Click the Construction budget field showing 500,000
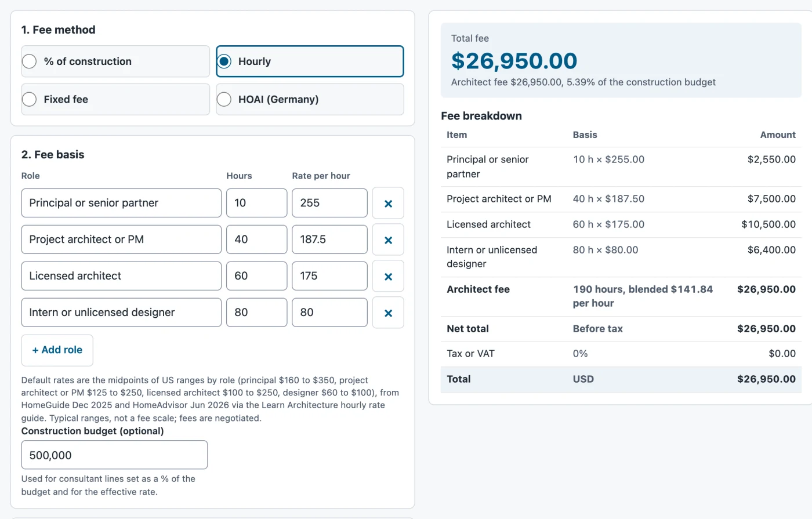 coord(114,455)
